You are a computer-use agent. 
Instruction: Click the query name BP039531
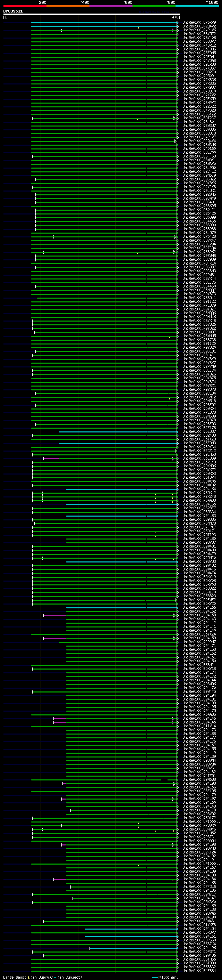pyautogui.click(x=13, y=11)
